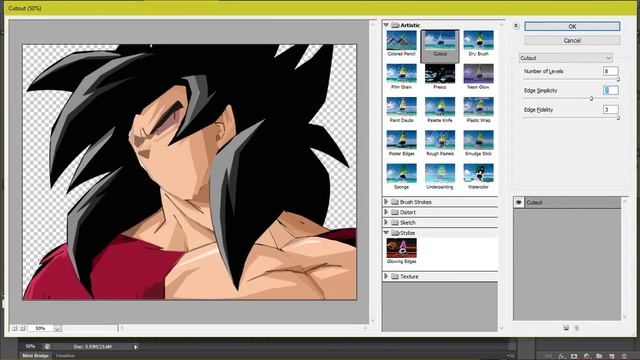Select the Colored Pencil filter thumbnail
640x360 pixels.
(x=401, y=40)
